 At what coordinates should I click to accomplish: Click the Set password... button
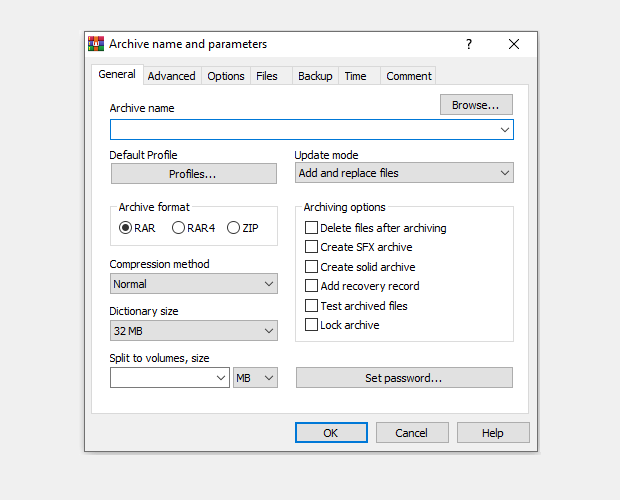pyautogui.click(x=404, y=378)
